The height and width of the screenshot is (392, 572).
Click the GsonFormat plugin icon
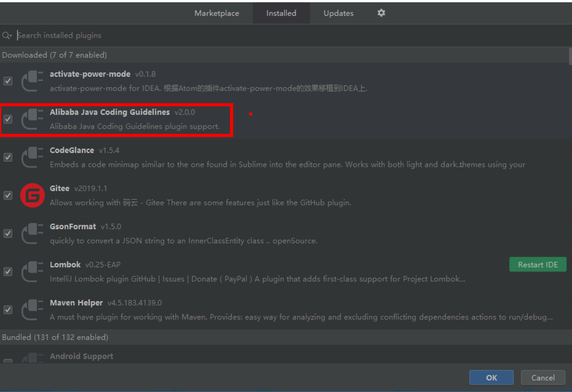click(x=32, y=234)
